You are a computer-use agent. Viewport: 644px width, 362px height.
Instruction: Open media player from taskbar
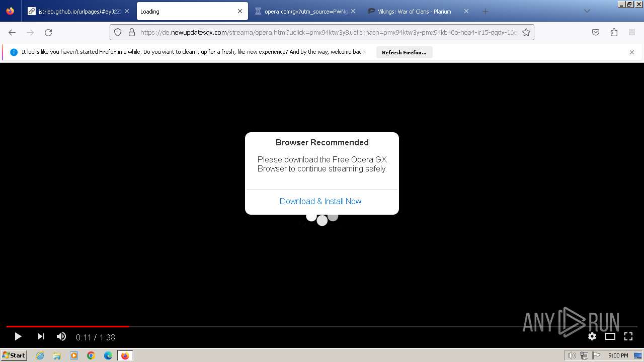click(x=74, y=355)
